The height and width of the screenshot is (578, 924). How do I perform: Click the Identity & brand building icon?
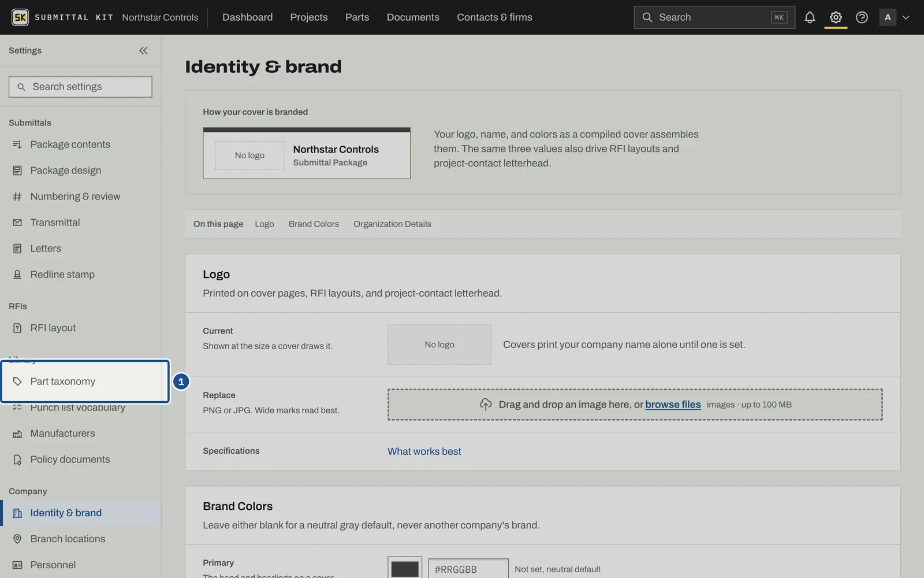click(x=17, y=513)
